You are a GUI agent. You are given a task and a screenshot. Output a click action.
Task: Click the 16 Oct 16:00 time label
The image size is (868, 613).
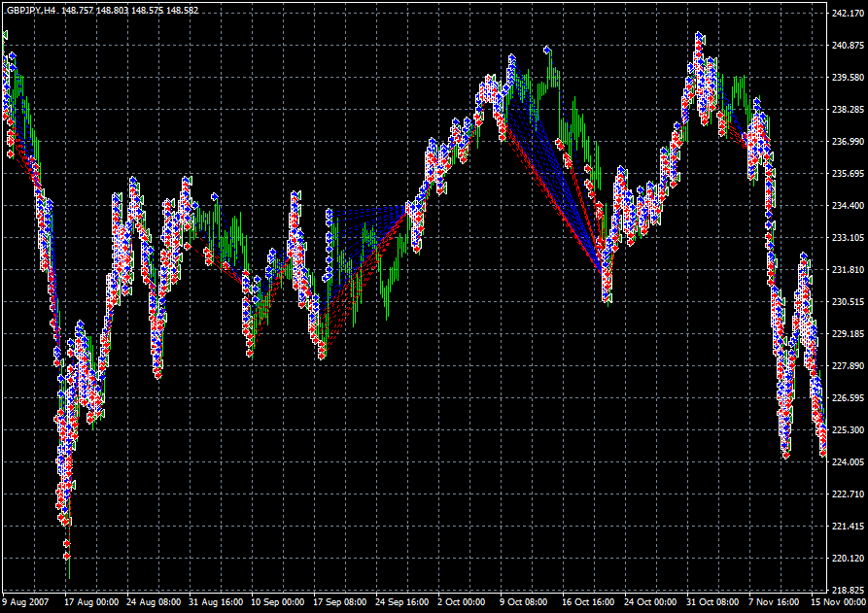click(590, 602)
